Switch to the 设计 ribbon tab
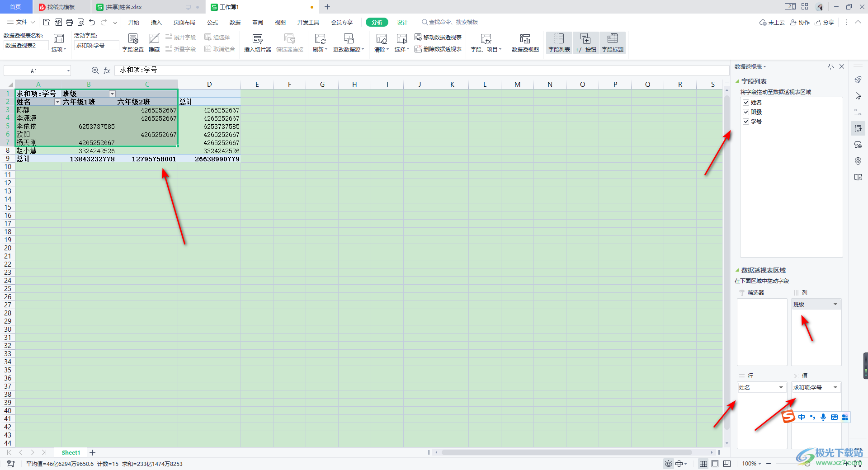The width and height of the screenshot is (868, 470). pos(402,22)
